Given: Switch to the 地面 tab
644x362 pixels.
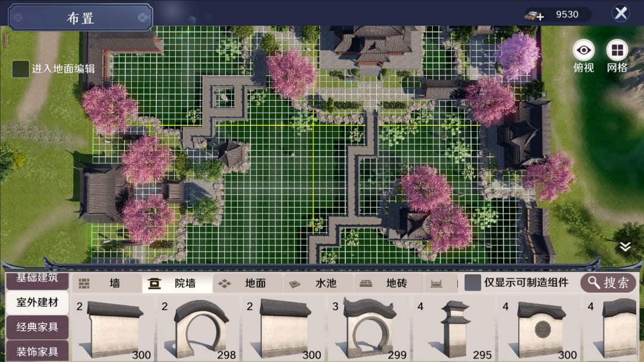Looking at the screenshot, I should [247, 283].
